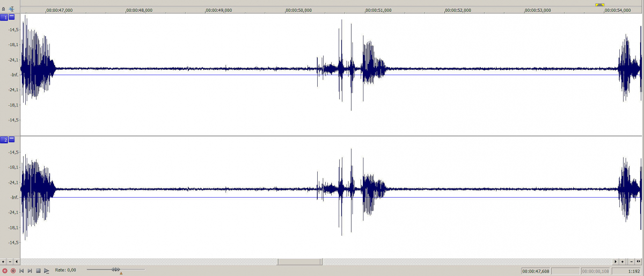The height and width of the screenshot is (276, 644).
Task: Click the scroll right arrow of horizontal scrollbar
Action: (616, 262)
